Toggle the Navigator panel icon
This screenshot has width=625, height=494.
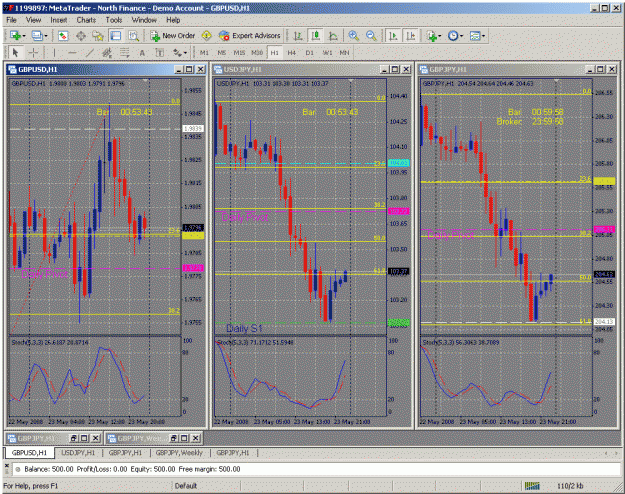coord(98,36)
